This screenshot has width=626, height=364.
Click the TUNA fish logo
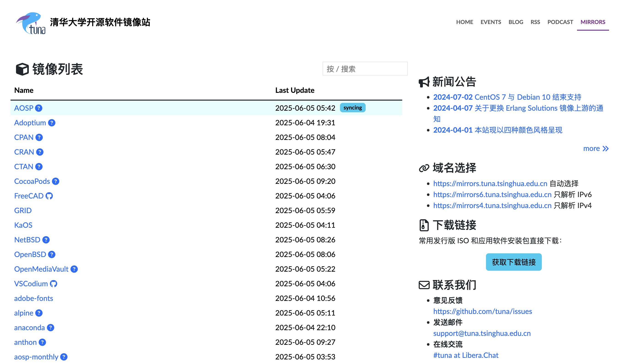pos(31,23)
